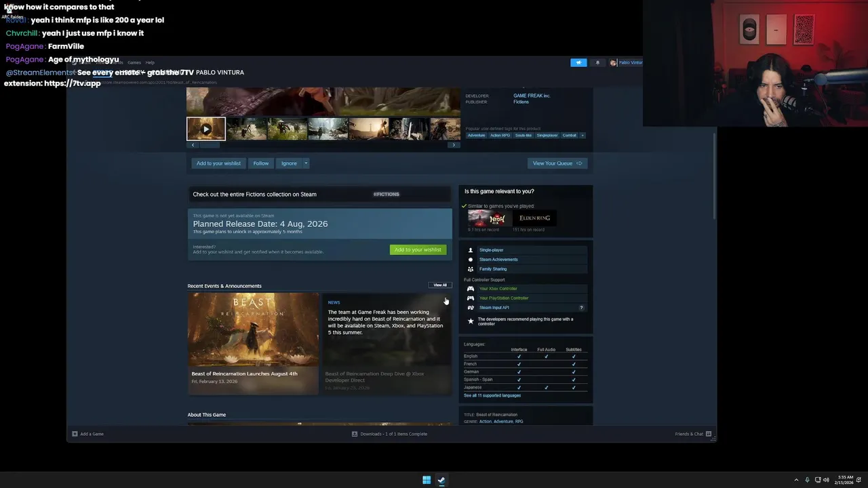This screenshot has width=868, height=488.
Task: Play the trailer video thumbnail
Action: [206, 129]
